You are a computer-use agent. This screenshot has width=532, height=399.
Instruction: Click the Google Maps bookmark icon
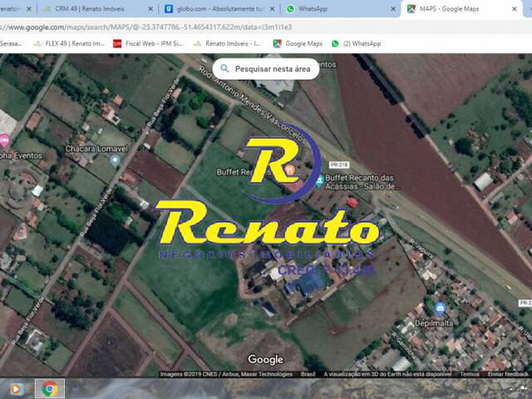click(x=277, y=43)
